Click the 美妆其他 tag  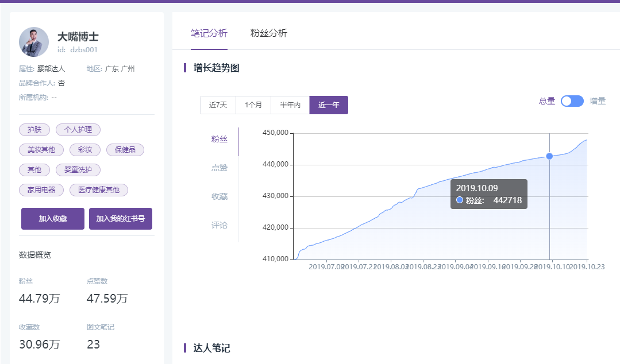tap(41, 150)
